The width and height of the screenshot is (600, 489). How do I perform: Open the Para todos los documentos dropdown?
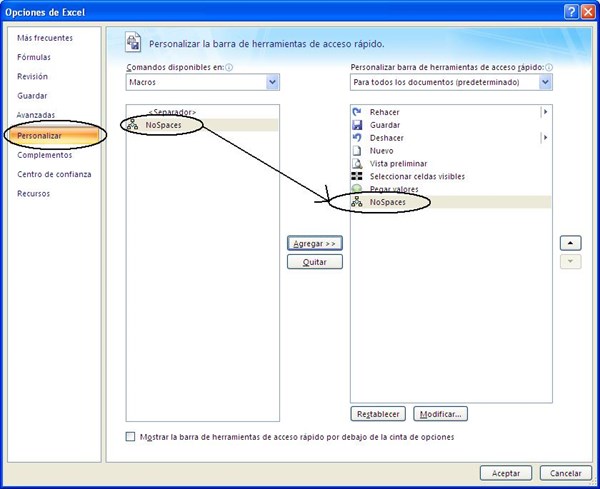click(451, 82)
